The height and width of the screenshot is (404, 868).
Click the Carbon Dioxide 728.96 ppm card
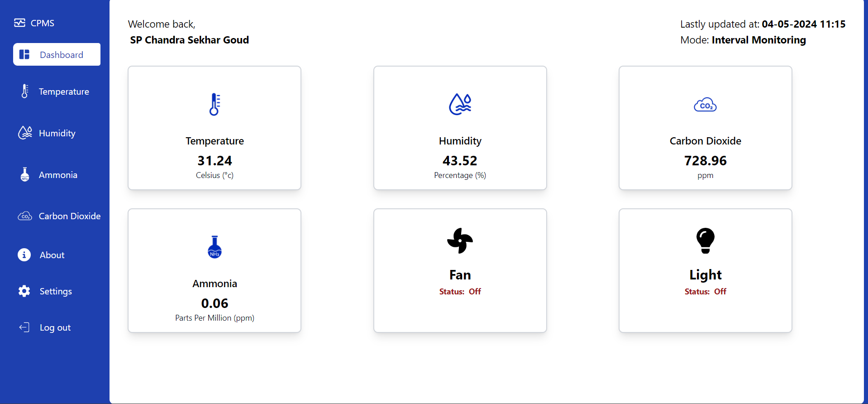(x=705, y=128)
